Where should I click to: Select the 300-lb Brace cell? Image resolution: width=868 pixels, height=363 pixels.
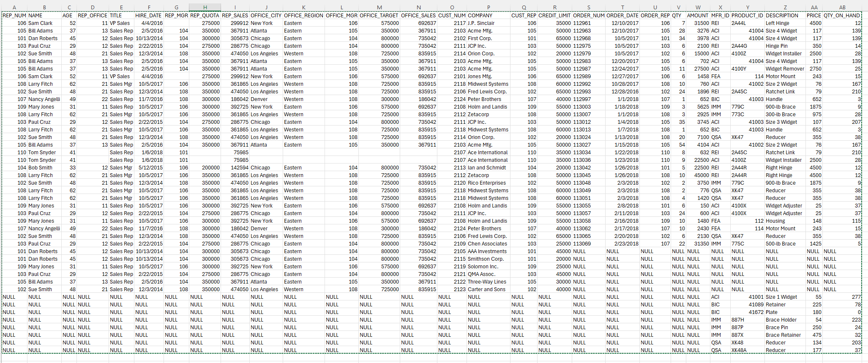pyautogui.click(x=785, y=114)
